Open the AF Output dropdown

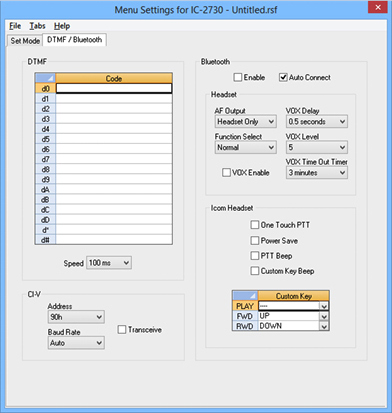246,122
